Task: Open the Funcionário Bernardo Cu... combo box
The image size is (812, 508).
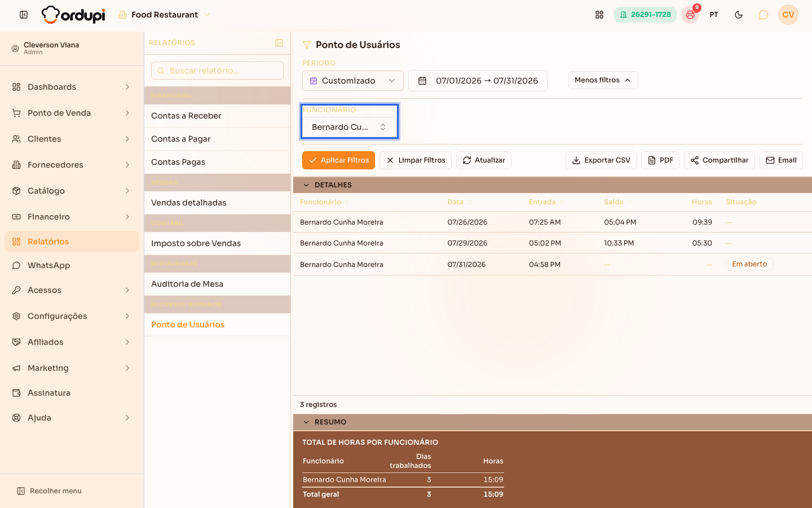Action: coord(350,127)
